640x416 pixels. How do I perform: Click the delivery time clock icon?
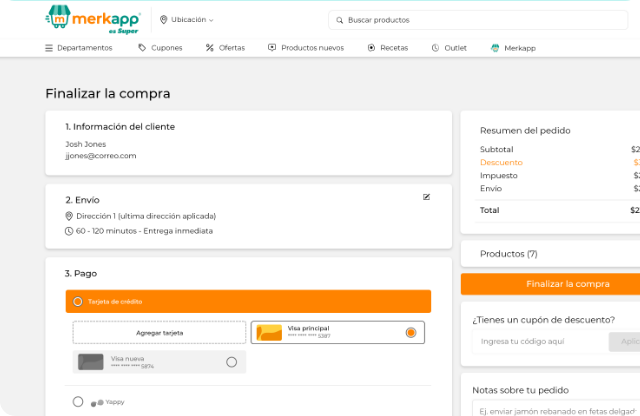pos(69,231)
